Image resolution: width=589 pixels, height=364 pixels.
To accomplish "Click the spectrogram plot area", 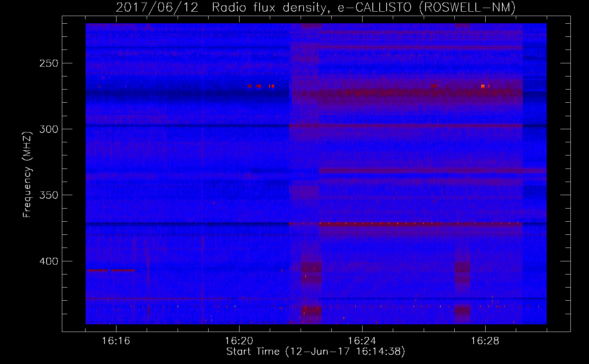I will point(316,174).
